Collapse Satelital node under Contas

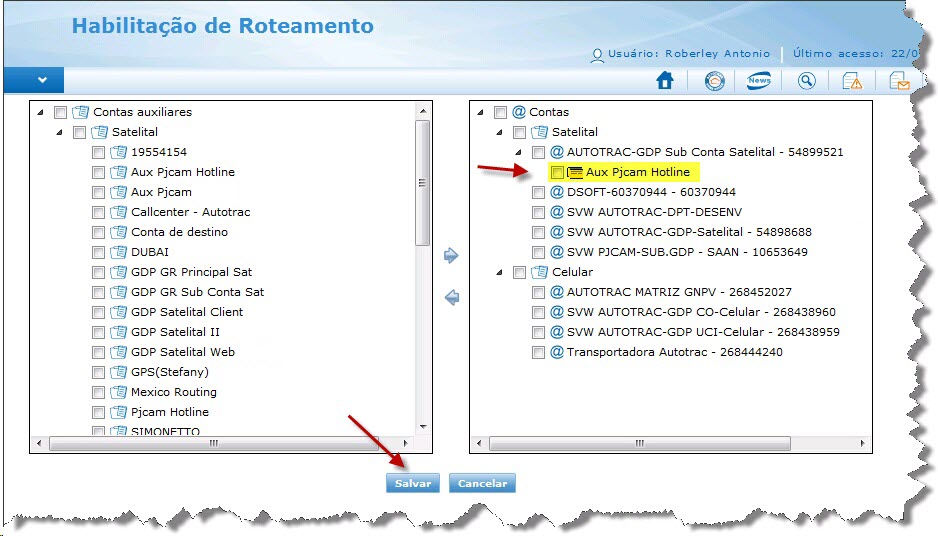[500, 132]
